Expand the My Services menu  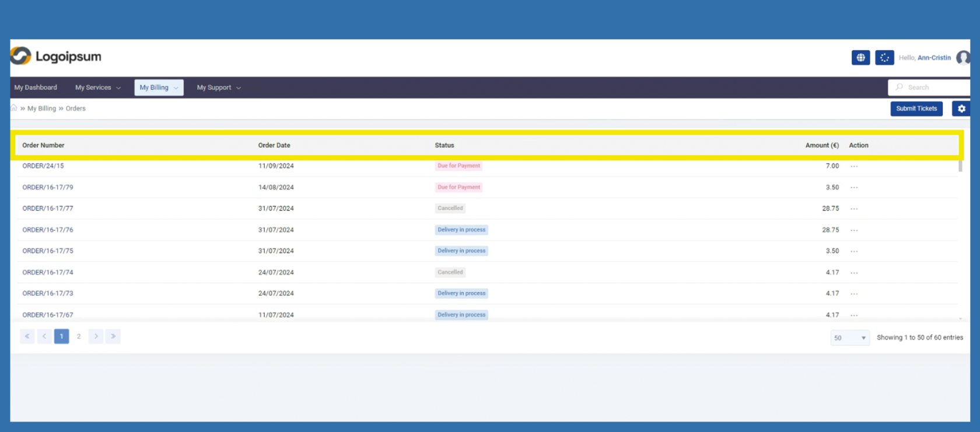[97, 87]
